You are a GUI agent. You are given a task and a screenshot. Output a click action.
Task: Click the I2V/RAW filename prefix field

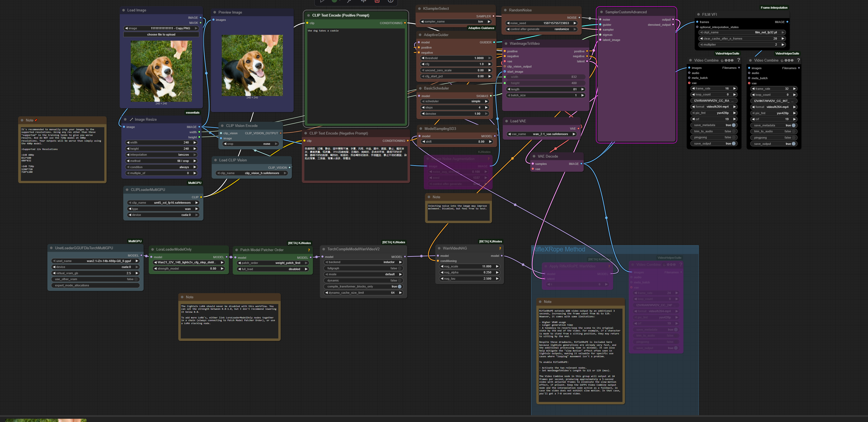[x=714, y=101]
